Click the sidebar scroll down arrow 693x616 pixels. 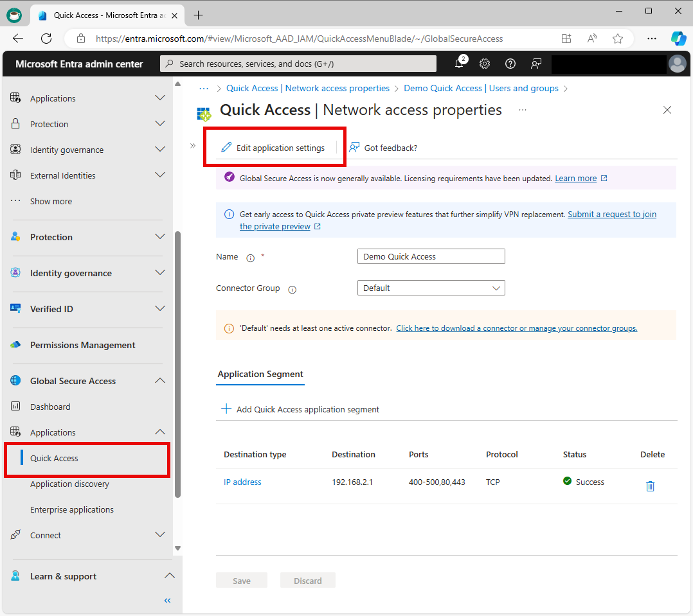[177, 548]
